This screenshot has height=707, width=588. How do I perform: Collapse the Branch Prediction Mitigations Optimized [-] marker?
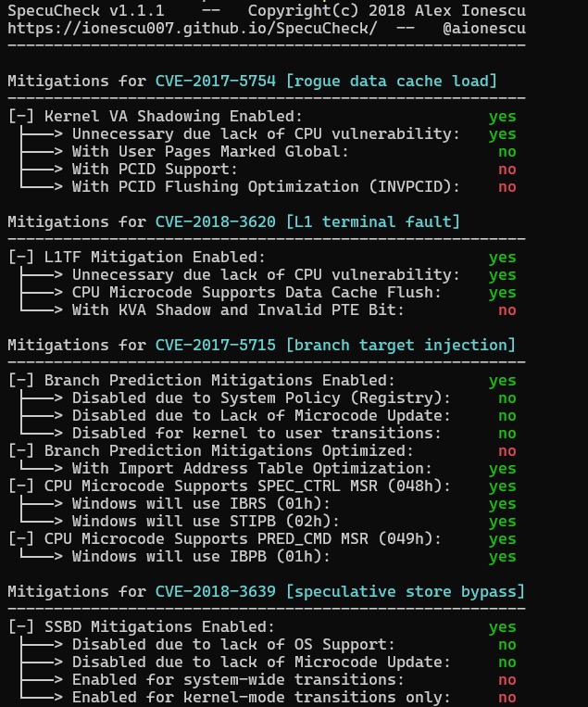click(21, 451)
